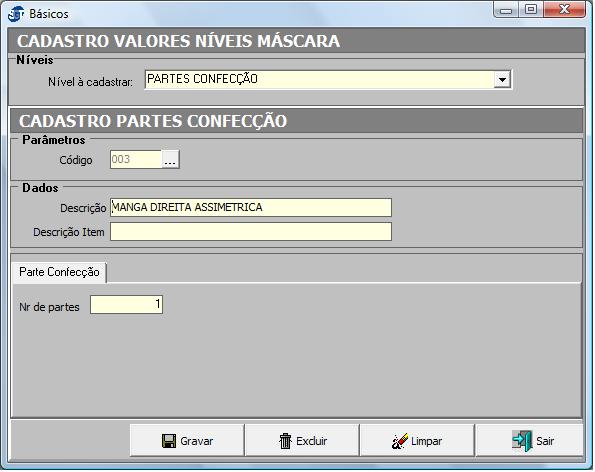
Task: Click the Excluir button label
Action: coord(312,441)
